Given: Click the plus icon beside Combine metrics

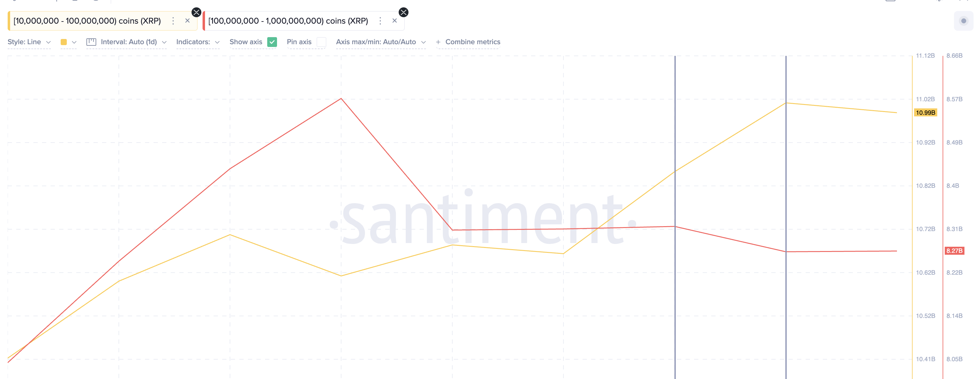Looking at the screenshot, I should (x=438, y=42).
